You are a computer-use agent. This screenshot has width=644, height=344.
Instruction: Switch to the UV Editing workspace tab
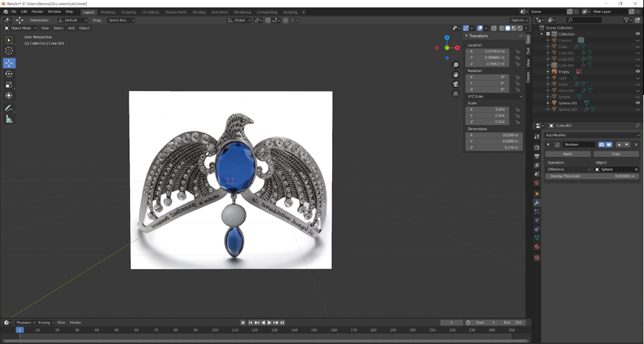[x=150, y=12]
